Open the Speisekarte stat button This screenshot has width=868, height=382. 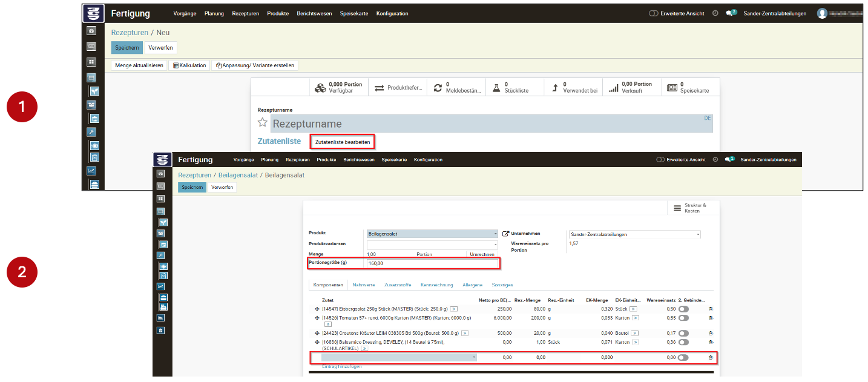point(687,88)
